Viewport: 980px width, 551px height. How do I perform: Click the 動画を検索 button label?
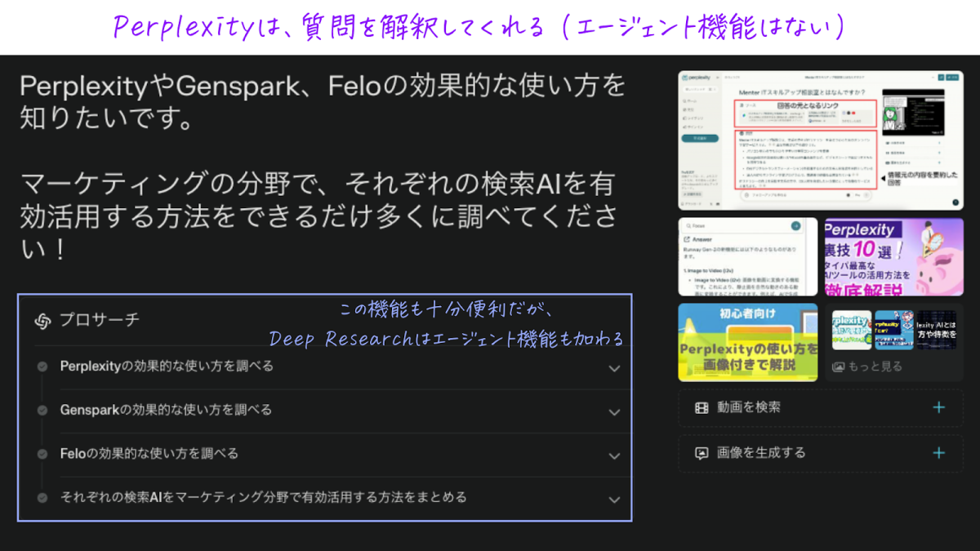pyautogui.click(x=749, y=407)
